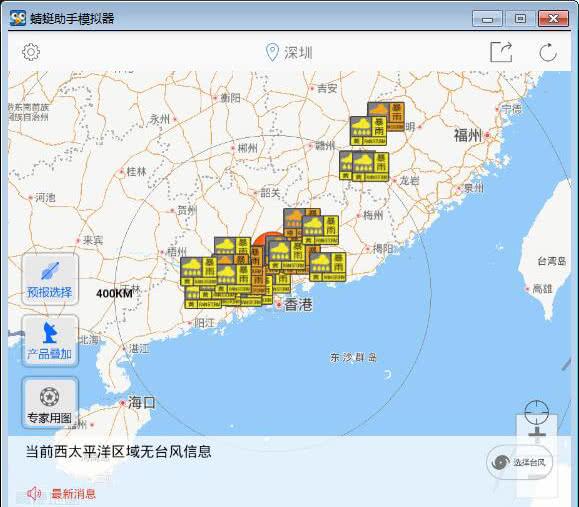Screen dimensions: 579x507
Task: Click the 韶关 city label
Action: click(270, 192)
